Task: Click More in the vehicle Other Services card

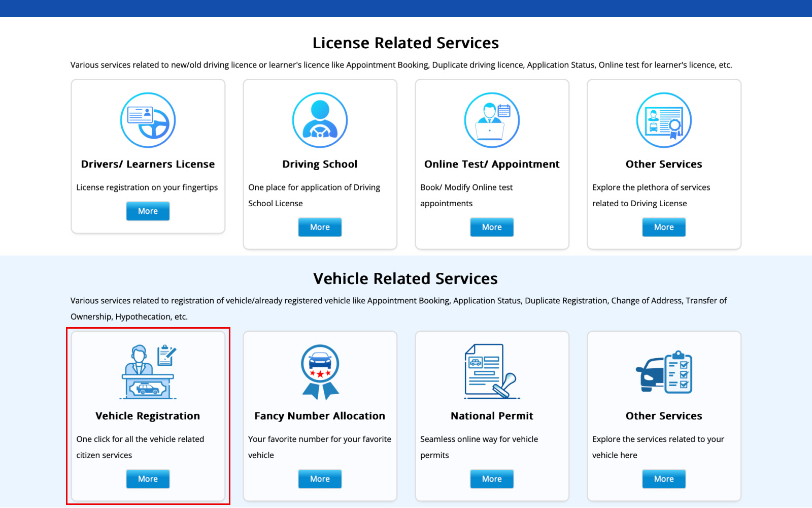Action: 664,479
